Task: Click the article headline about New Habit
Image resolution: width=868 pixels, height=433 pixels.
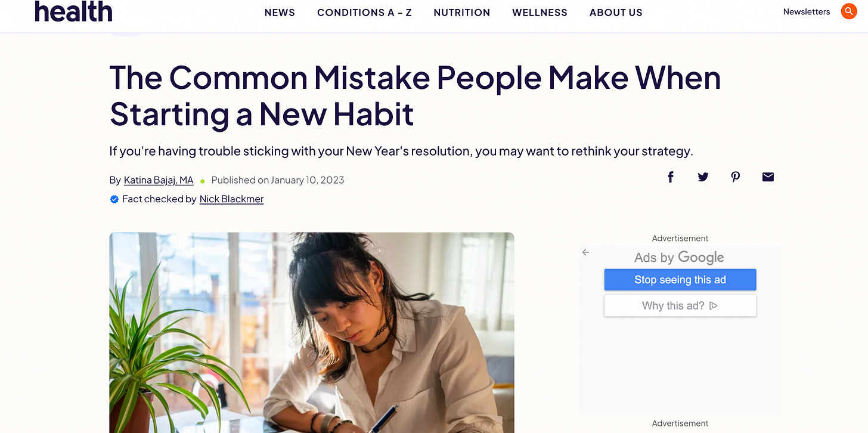Action: tap(415, 95)
